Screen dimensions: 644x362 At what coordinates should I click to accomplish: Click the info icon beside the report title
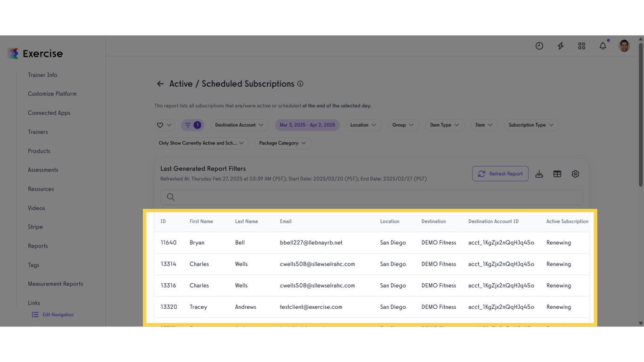tap(300, 83)
